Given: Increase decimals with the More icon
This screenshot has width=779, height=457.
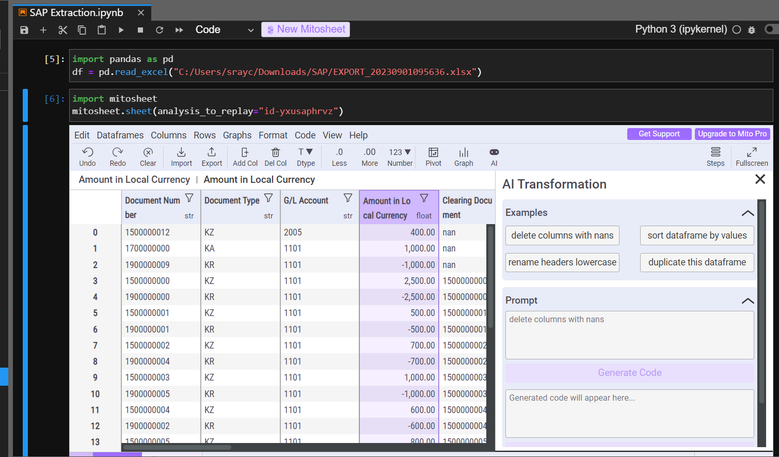Looking at the screenshot, I should coord(370,156).
